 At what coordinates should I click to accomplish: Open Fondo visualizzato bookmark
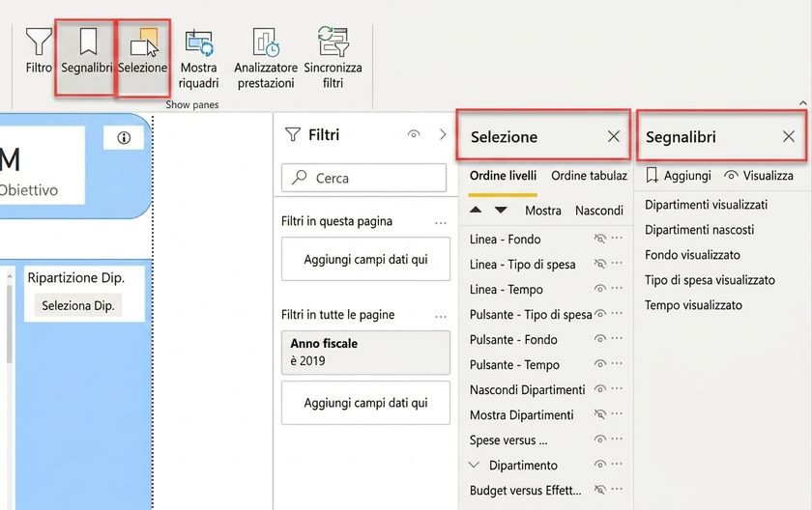(x=692, y=254)
